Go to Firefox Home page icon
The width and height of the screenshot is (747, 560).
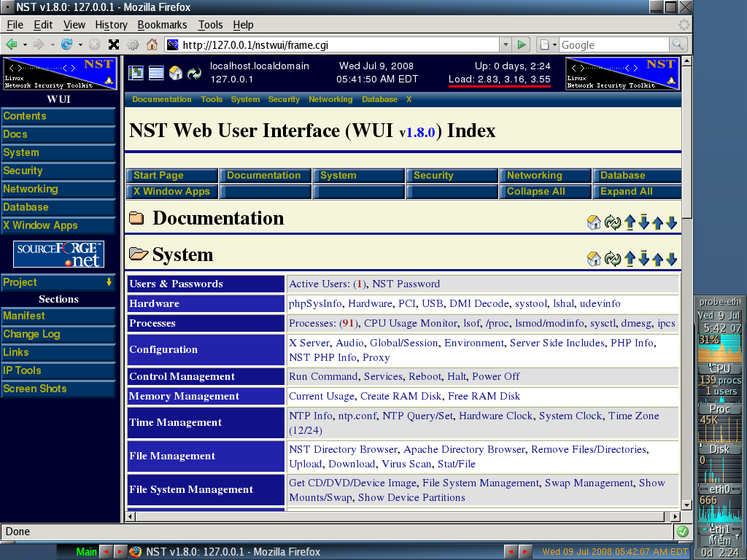(152, 44)
